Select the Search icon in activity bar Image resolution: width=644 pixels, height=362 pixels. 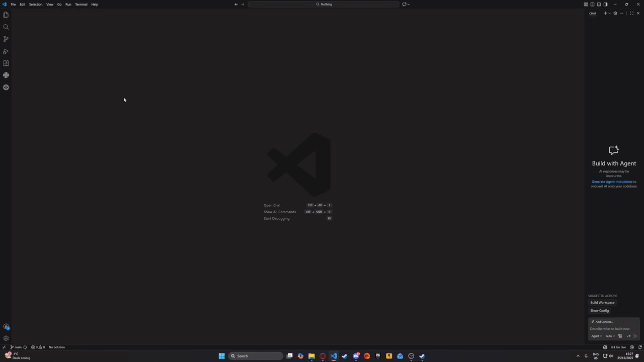pos(6,27)
